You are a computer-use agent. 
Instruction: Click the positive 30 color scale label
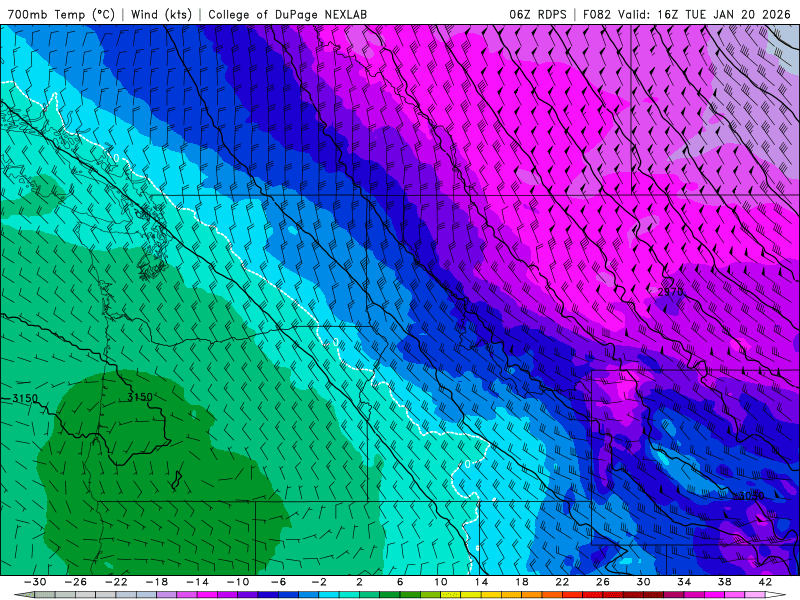643,582
